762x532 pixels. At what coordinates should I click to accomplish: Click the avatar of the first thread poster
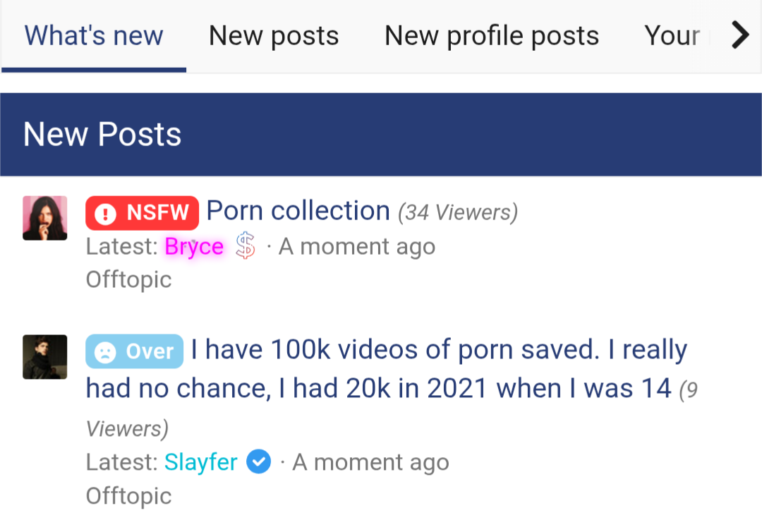click(x=44, y=218)
